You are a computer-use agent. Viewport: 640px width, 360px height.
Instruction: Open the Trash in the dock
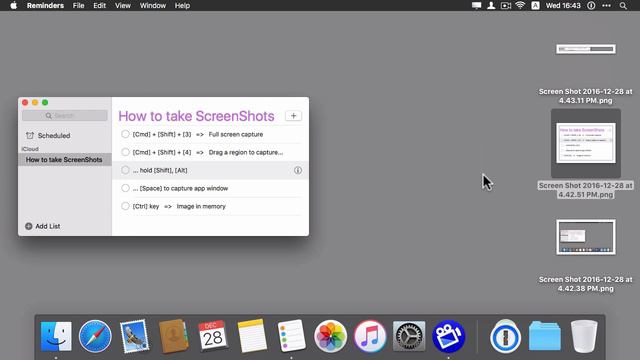pos(584,336)
